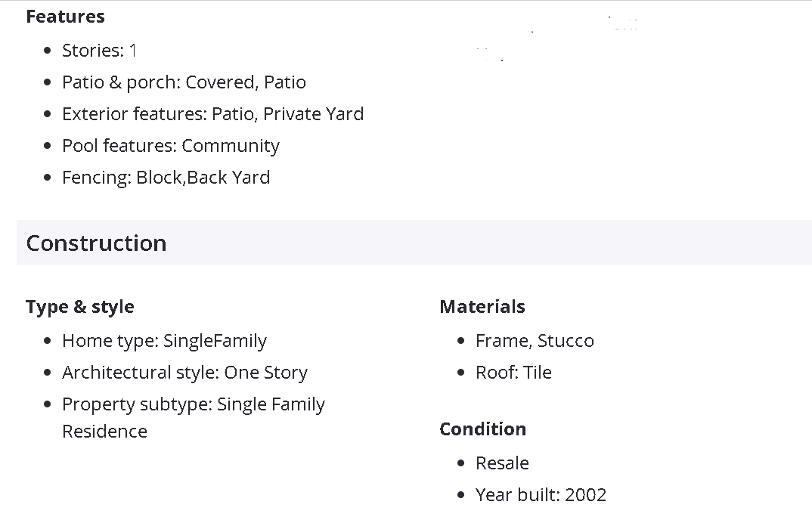Click the Year built: 2002 entry

(x=541, y=495)
